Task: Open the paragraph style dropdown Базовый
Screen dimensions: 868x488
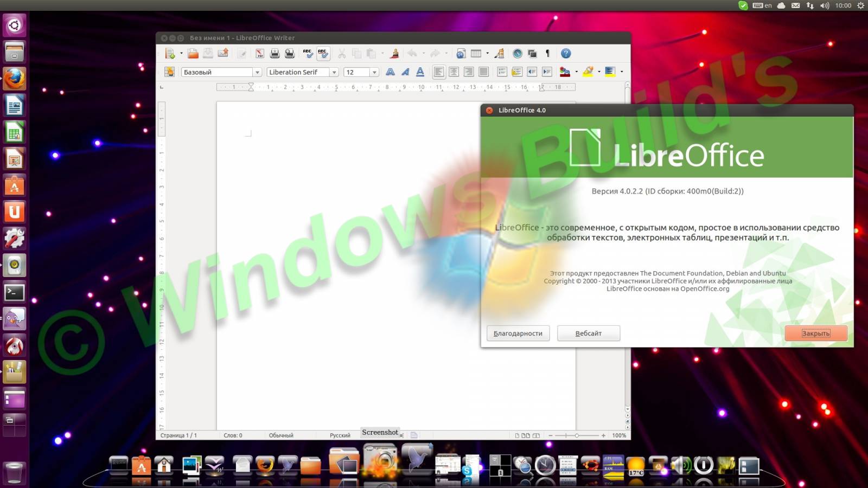Action: pos(257,72)
